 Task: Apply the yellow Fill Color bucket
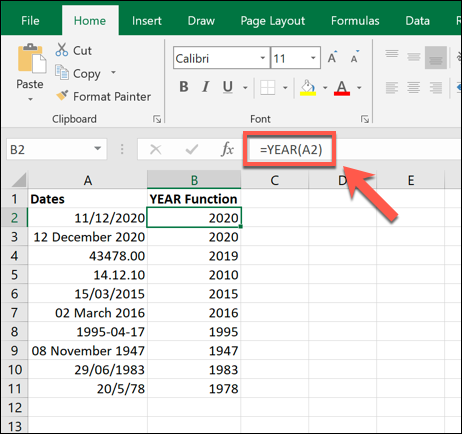pos(308,88)
